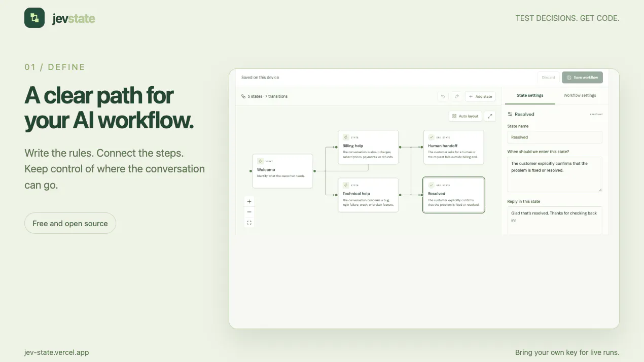Redo the last workflow change

coord(456,96)
